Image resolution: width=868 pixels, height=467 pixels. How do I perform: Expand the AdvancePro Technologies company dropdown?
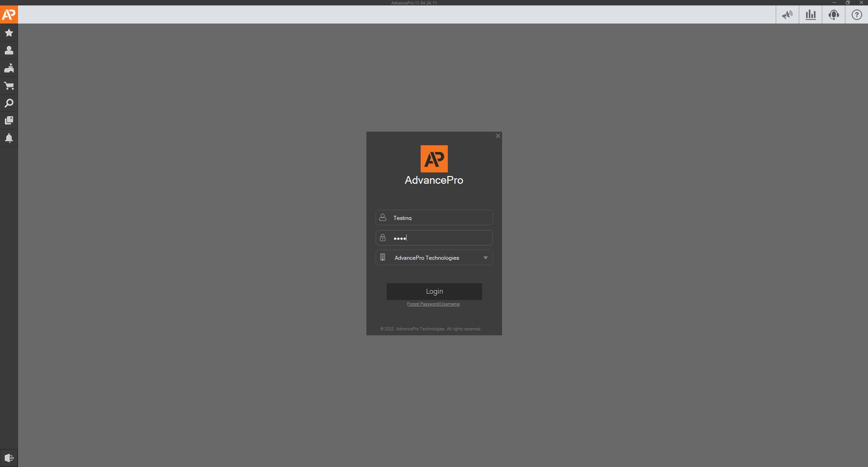click(433, 258)
